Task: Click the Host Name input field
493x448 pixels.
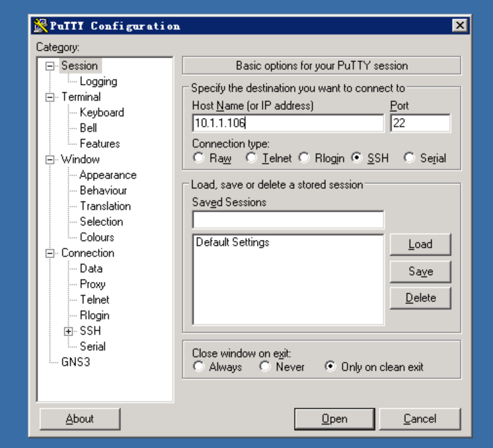Action: pyautogui.click(x=288, y=123)
